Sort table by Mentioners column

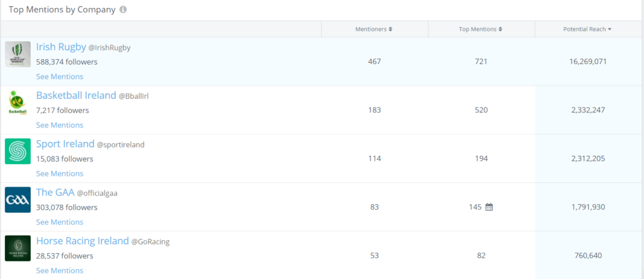[374, 29]
